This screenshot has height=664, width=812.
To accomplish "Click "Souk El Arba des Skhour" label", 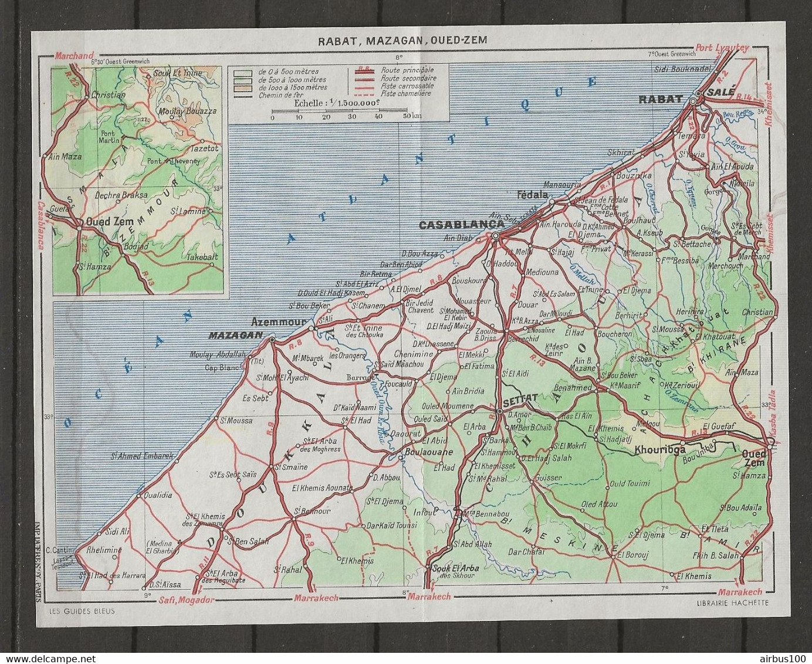I will 455,571.
